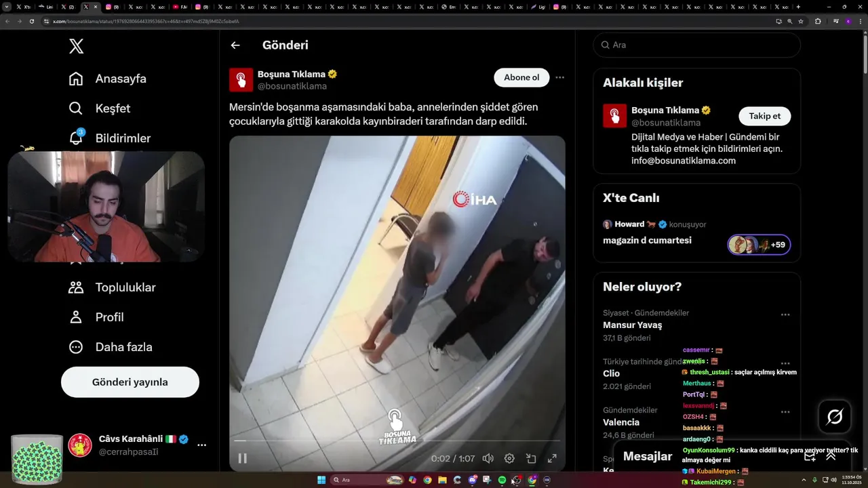
Task: Click the Ara search field on X
Action: [697, 45]
